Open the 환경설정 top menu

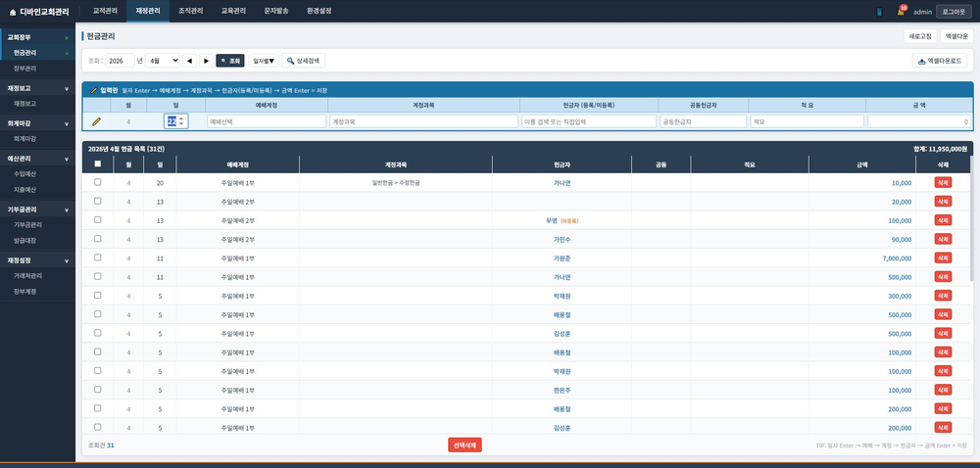319,11
